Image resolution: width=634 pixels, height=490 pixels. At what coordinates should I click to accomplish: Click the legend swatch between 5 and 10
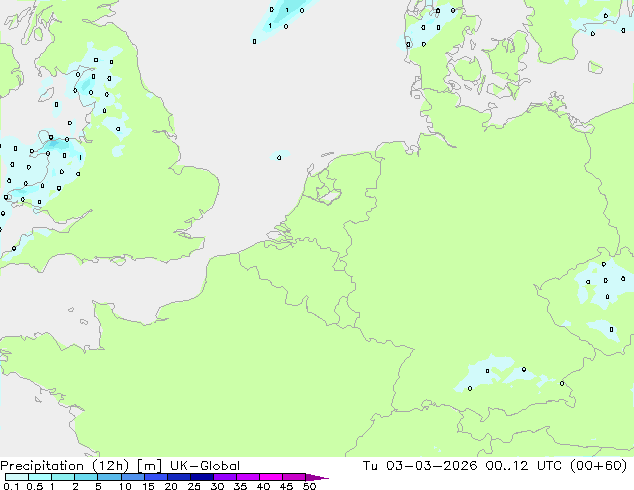coord(109,477)
